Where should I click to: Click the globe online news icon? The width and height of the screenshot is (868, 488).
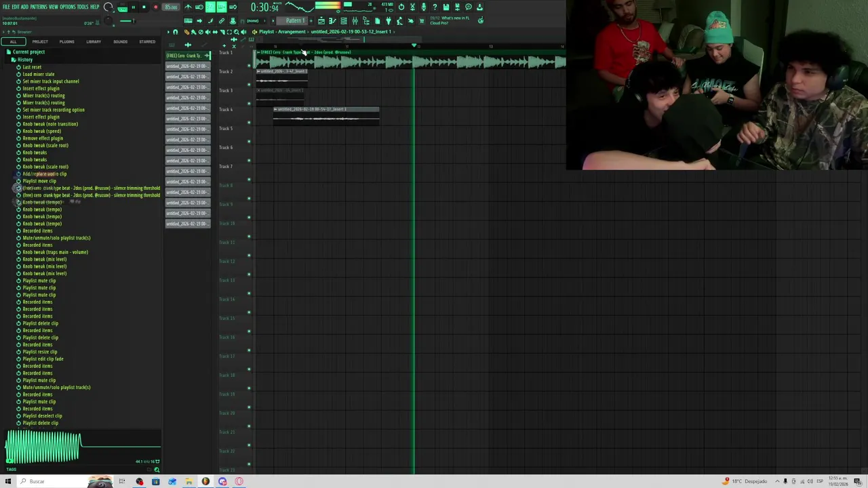pos(481,20)
